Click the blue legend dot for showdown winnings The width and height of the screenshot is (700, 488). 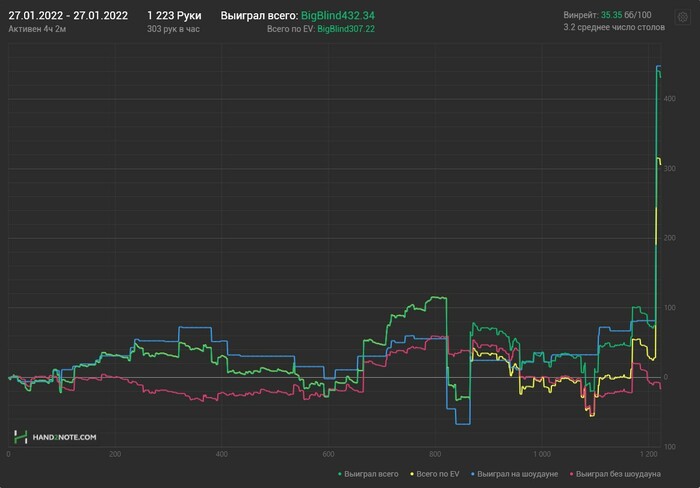(x=473, y=474)
